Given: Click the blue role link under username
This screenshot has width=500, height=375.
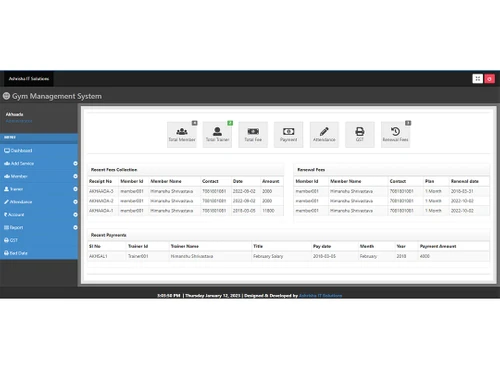Looking at the screenshot, I should click(x=19, y=121).
